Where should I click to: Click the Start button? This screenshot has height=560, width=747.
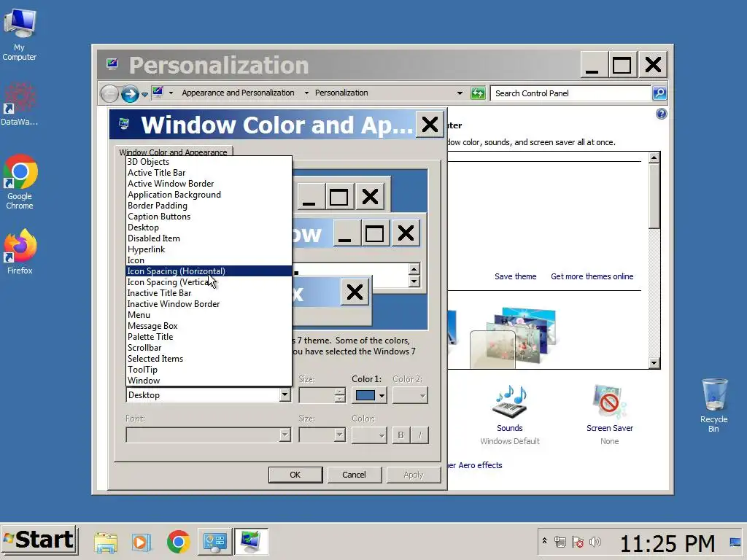coord(39,540)
